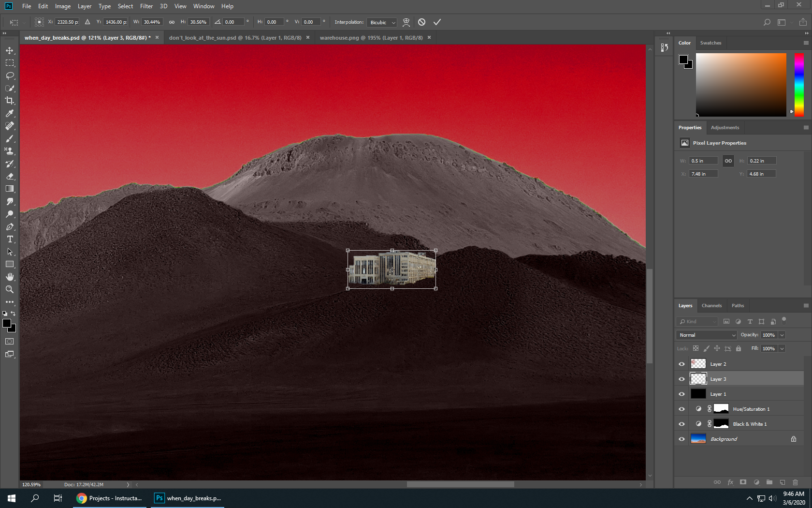Select the Rectangular Marquee tool
The height and width of the screenshot is (508, 812).
(x=10, y=63)
